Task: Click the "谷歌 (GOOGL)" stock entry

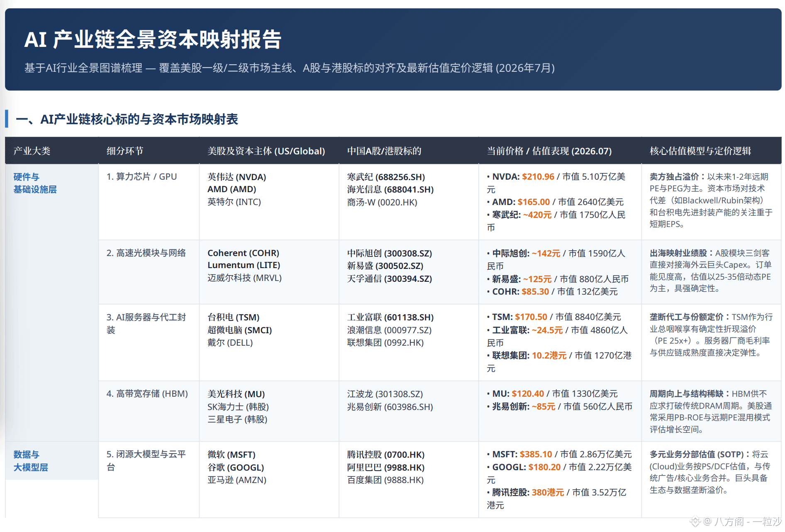Action: click(x=236, y=468)
